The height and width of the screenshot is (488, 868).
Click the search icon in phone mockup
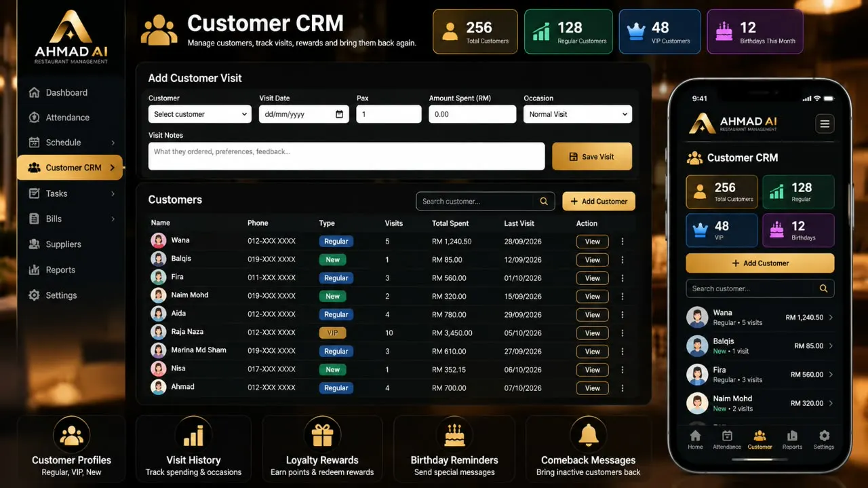pos(823,288)
